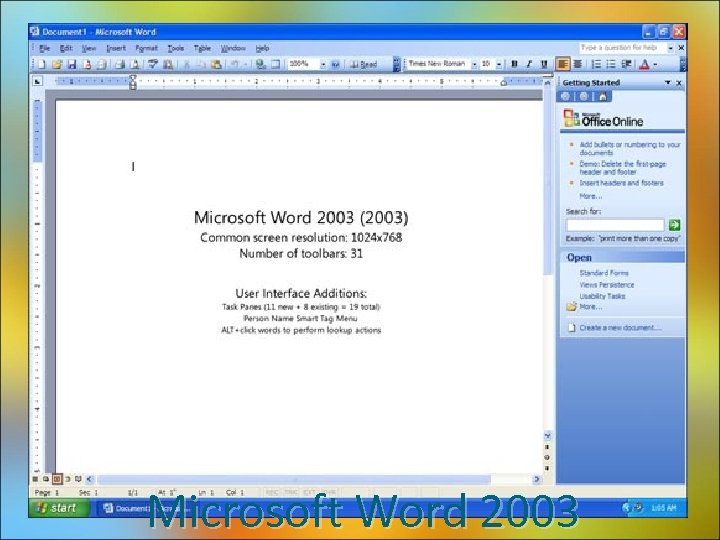Open the View menu

pyautogui.click(x=89, y=48)
